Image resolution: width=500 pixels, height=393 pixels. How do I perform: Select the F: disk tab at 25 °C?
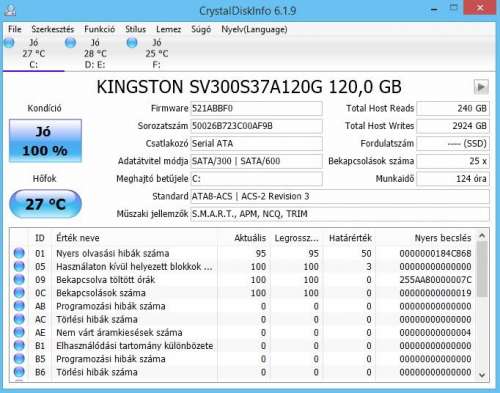pyautogui.click(x=157, y=53)
